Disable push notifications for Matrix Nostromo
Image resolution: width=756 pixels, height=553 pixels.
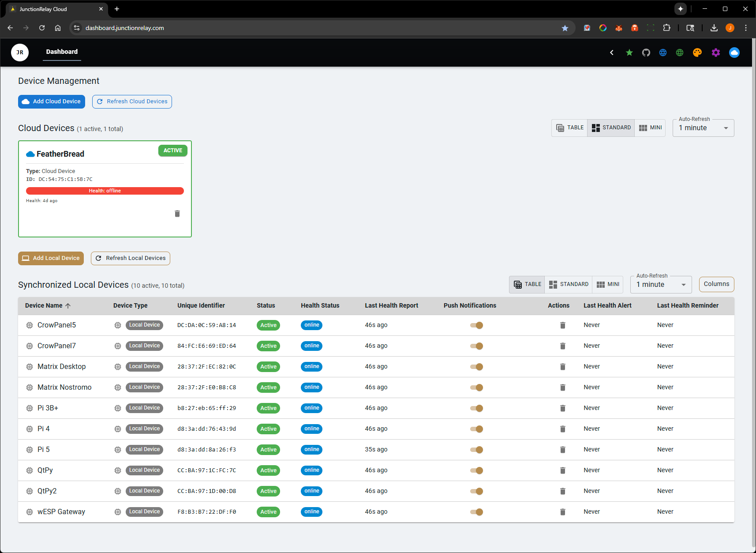tap(476, 387)
